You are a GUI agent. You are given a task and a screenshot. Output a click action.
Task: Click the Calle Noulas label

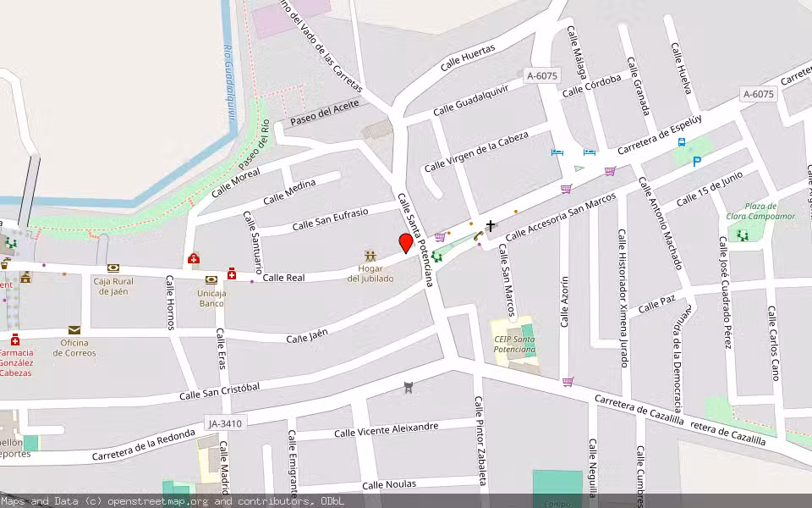(x=389, y=484)
